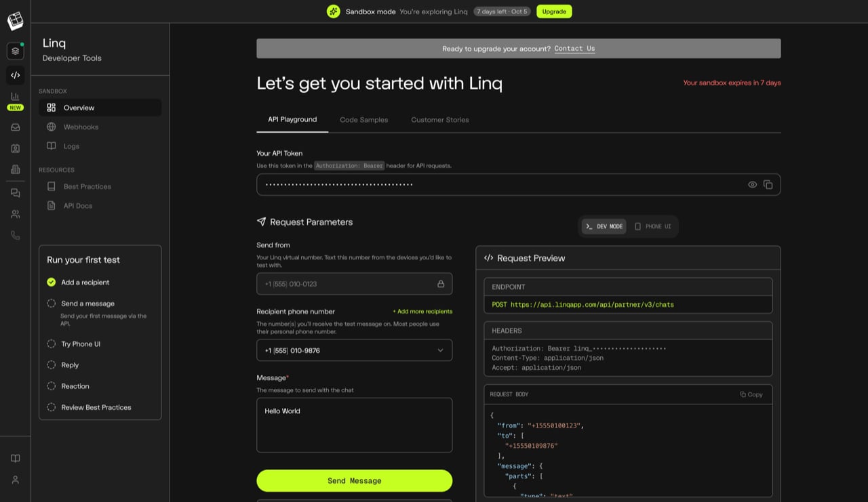Viewport: 868px width, 502px height.
Task: Open the contact card icon in sidebar
Action: click(15, 148)
